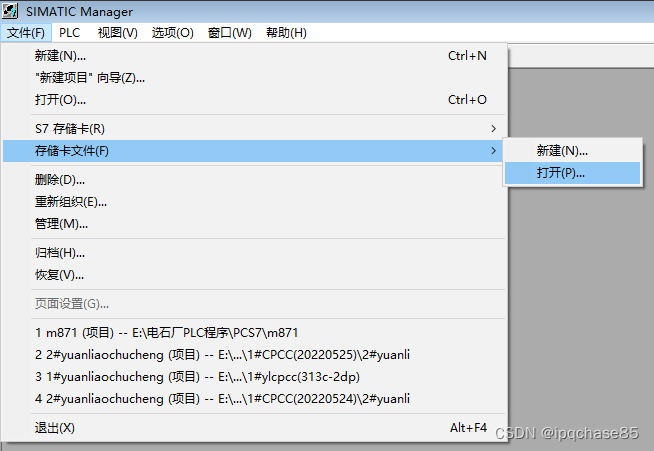Open the S7 存储卡(R) submenu entry
Image resolution: width=654 pixels, height=451 pixels.
pos(254,128)
